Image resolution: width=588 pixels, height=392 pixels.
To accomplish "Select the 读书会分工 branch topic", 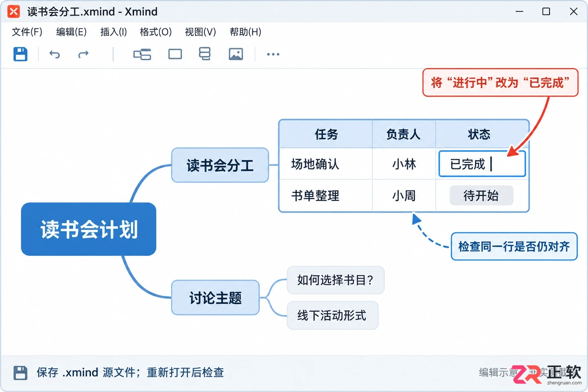I will (220, 165).
